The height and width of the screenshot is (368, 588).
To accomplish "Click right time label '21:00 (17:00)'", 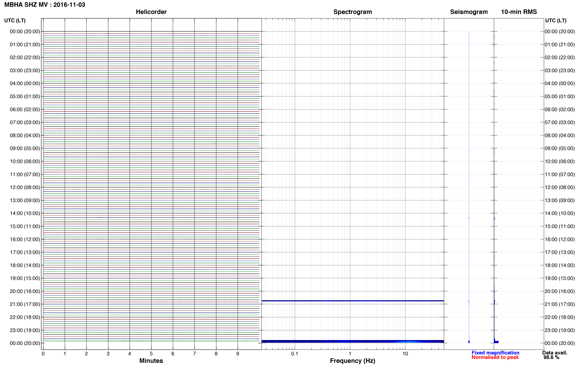I will pos(560,304).
